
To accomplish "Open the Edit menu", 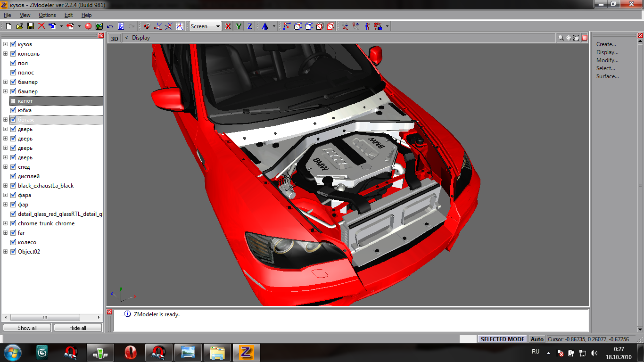I will pos(68,15).
